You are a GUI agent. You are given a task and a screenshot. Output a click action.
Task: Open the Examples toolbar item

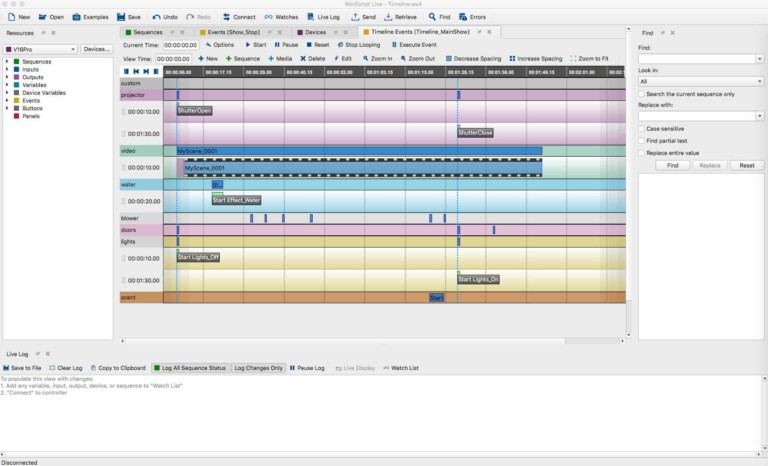90,17
